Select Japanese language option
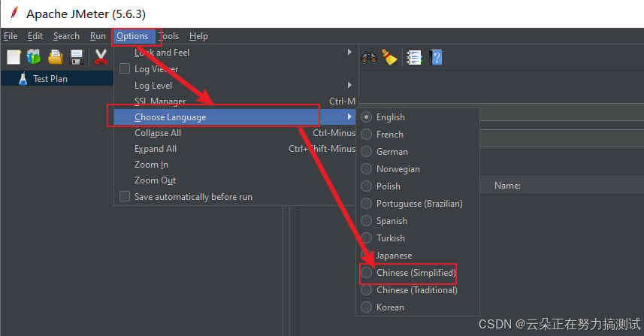The image size is (644, 336). 395,256
